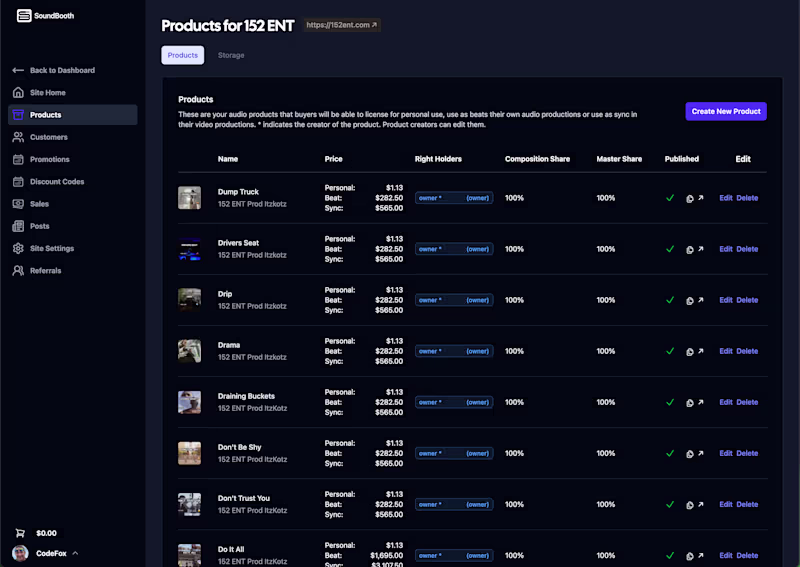Click the Draining Buckets cover thumbnail
The height and width of the screenshot is (567, 800).
[189, 402]
